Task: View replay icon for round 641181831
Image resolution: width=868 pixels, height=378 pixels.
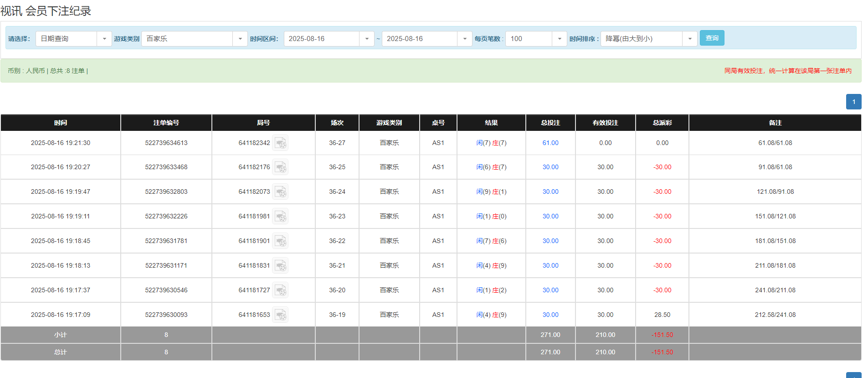Action: [280, 266]
